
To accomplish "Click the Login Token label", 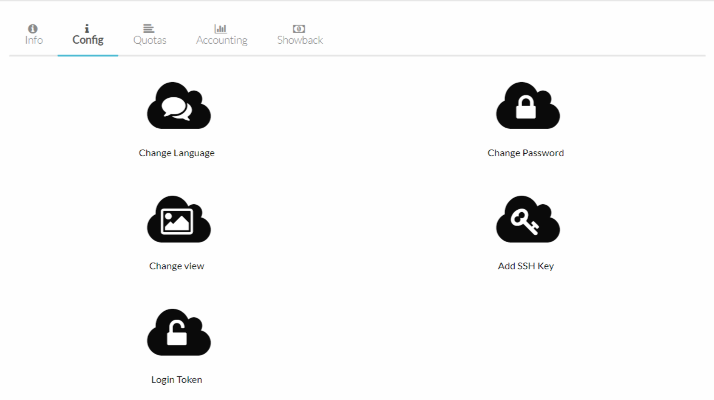I will point(177,379).
